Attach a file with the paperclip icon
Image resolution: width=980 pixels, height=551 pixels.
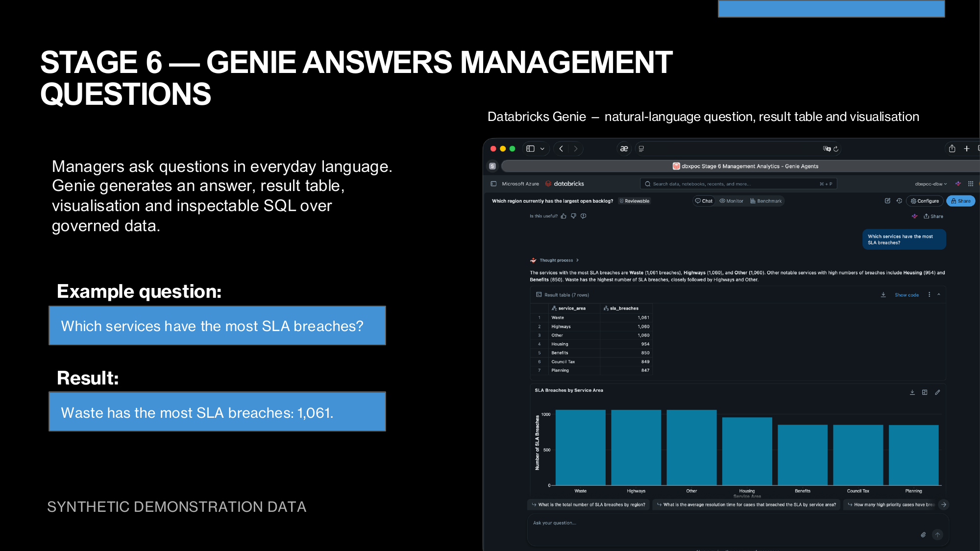tap(923, 535)
